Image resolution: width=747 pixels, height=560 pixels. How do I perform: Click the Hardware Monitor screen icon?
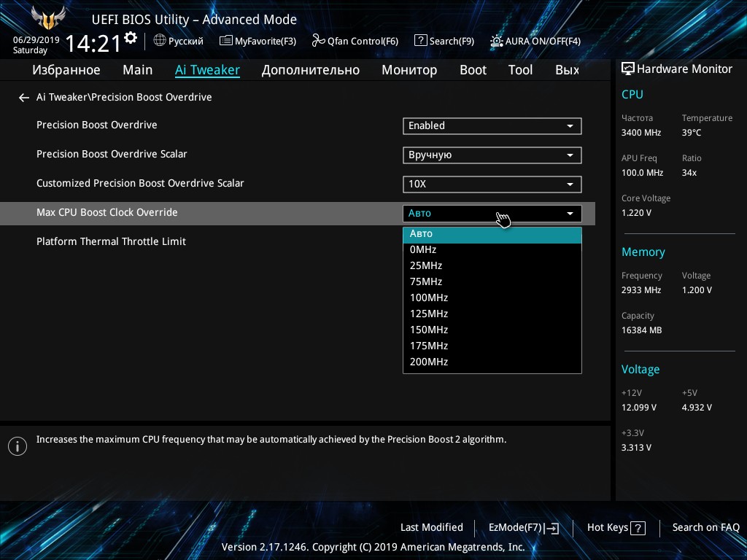[628, 69]
